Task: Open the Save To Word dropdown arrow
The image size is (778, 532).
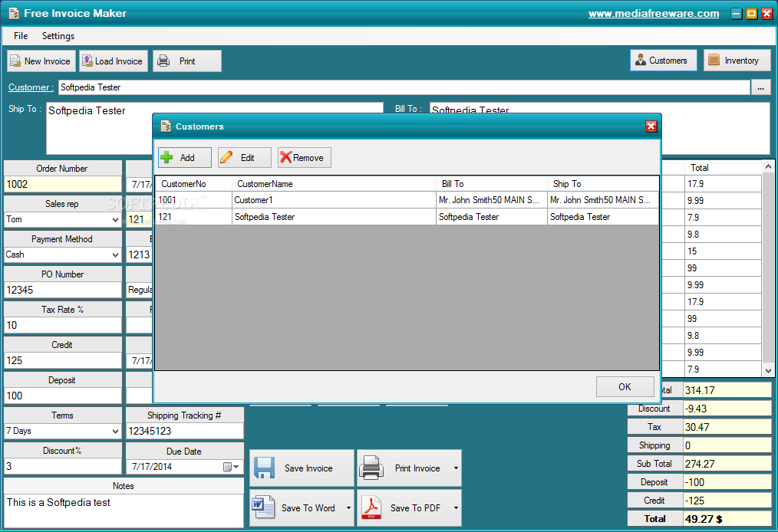Action: click(x=348, y=507)
